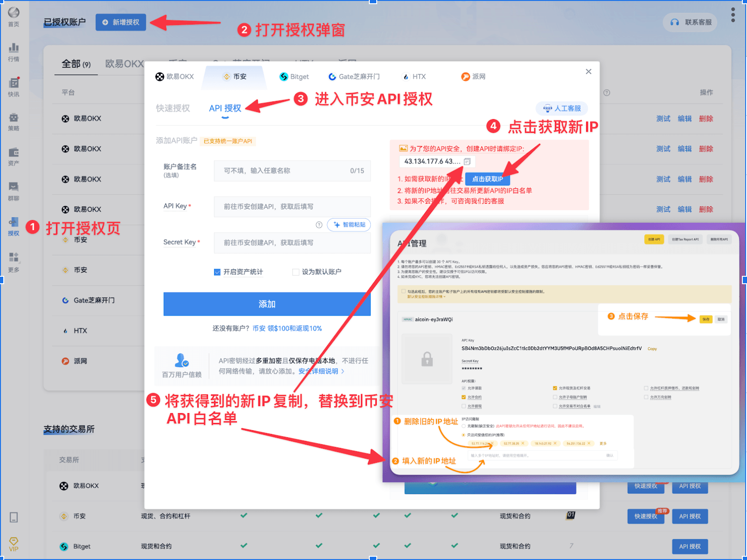
Task: Click the 联系客服 button
Action: click(691, 22)
